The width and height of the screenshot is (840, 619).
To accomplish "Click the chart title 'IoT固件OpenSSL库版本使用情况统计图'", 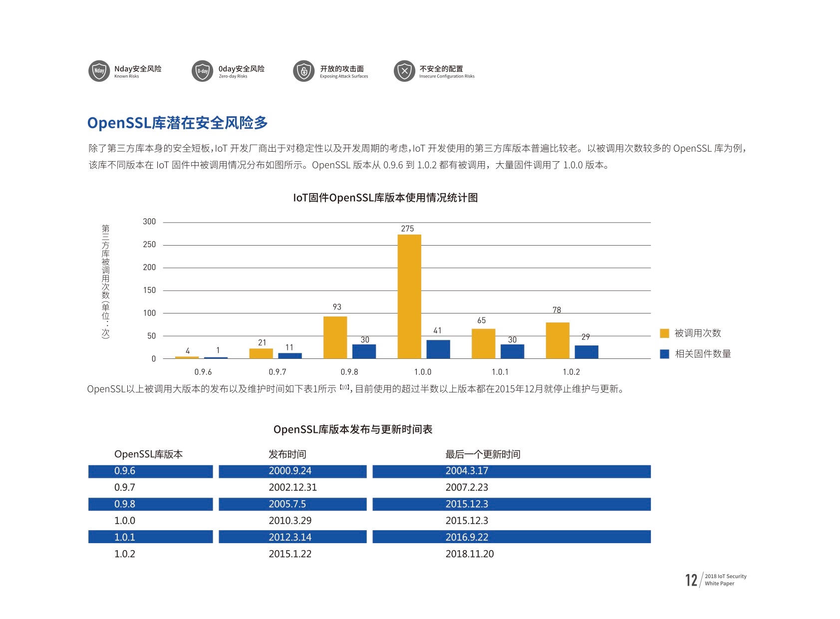I will tap(385, 198).
